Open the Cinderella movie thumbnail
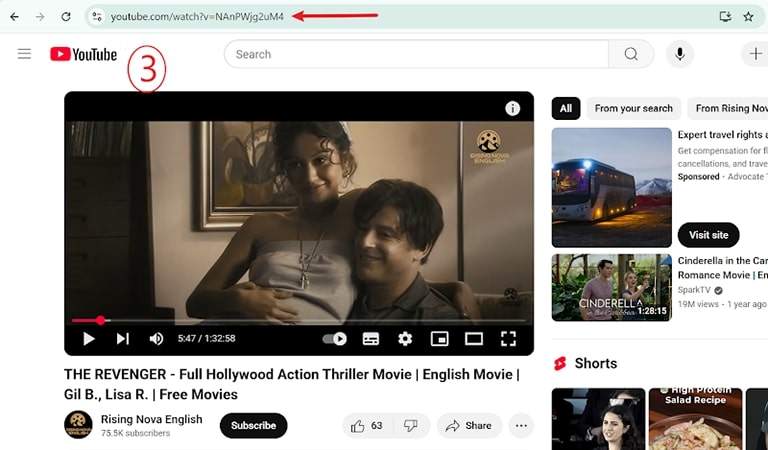Screen dimensions: 768x450 point(611,287)
